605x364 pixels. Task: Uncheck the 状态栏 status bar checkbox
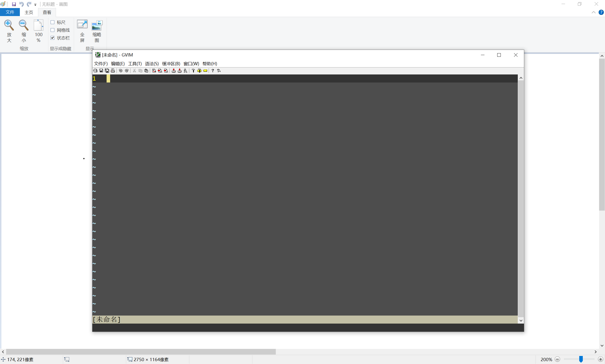[x=52, y=38]
